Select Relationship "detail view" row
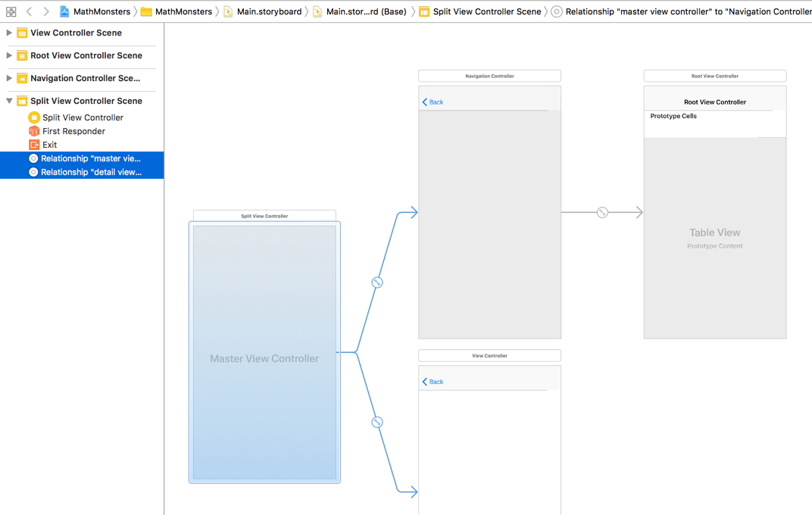Image resolution: width=812 pixels, height=515 pixels. 82,172
